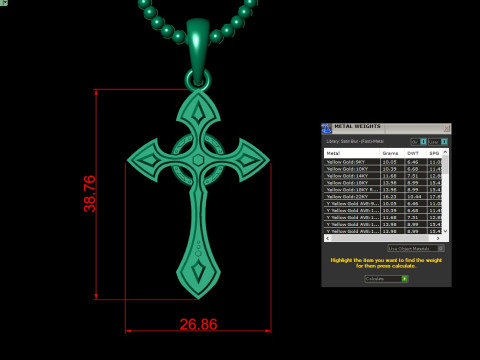Click the green cross pendant model
This screenshot has height=360, width=480.
click(x=198, y=194)
